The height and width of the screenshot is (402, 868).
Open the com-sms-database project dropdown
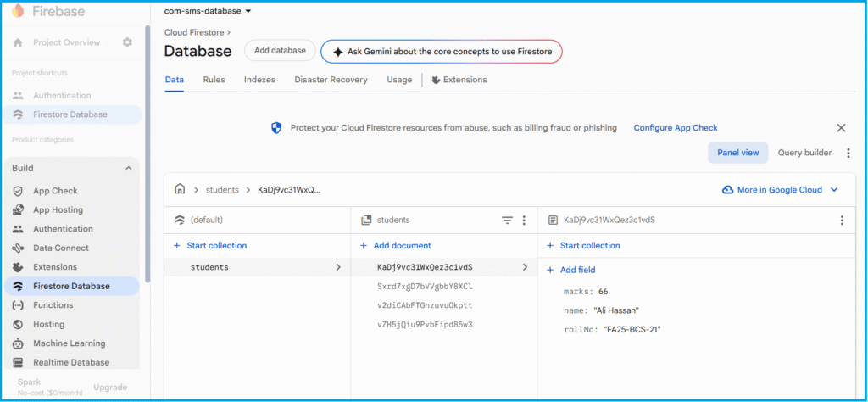coord(208,11)
